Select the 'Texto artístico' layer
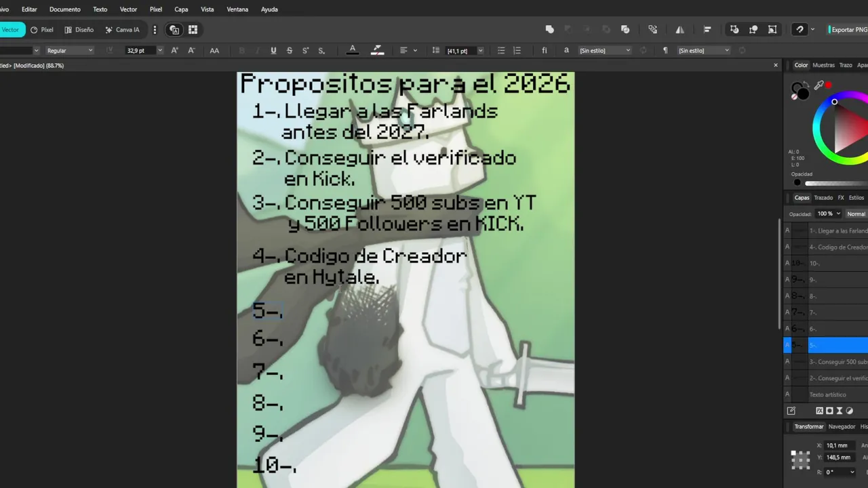Image resolution: width=868 pixels, height=488 pixels. coord(826,394)
